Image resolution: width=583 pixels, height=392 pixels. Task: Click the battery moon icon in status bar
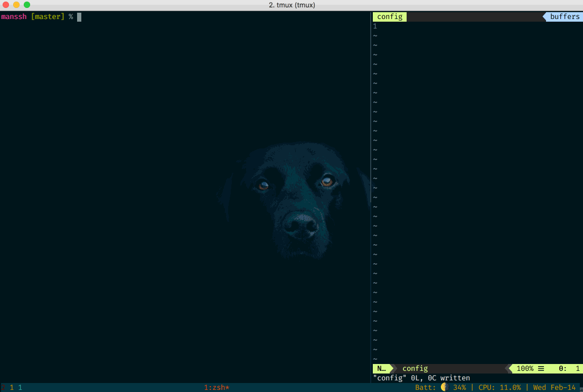(x=444, y=387)
